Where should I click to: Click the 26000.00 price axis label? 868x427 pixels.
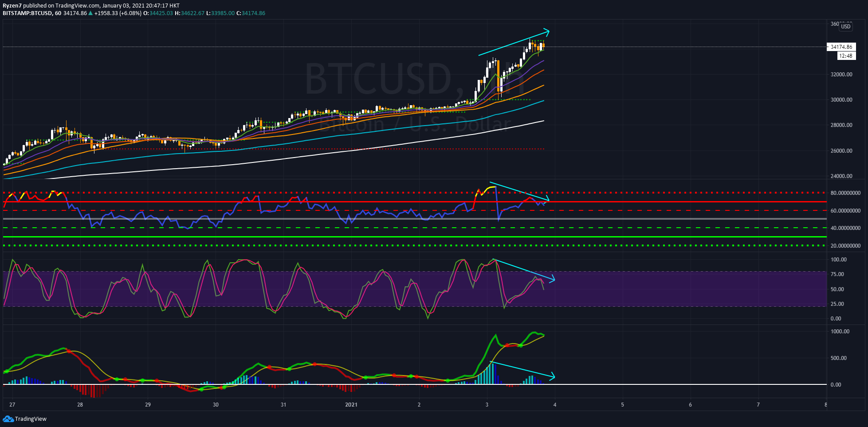(841, 151)
